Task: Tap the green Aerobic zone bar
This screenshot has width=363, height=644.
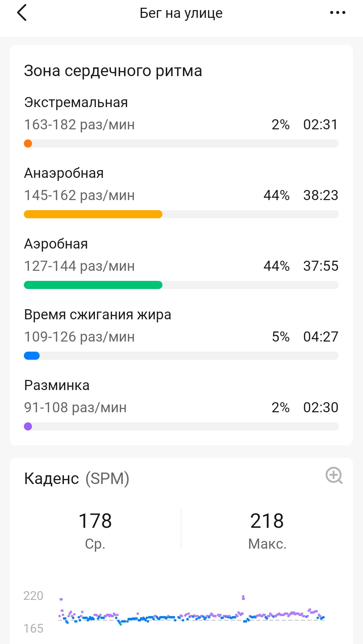Action: (93, 285)
